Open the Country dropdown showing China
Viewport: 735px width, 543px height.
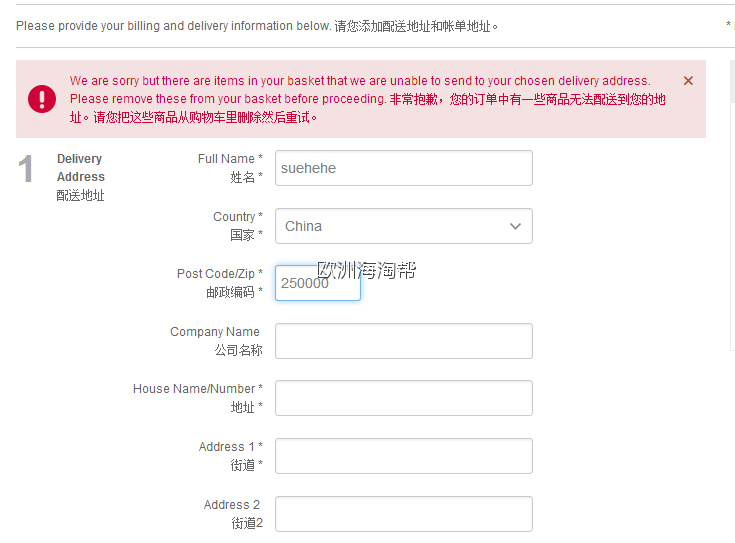point(403,226)
